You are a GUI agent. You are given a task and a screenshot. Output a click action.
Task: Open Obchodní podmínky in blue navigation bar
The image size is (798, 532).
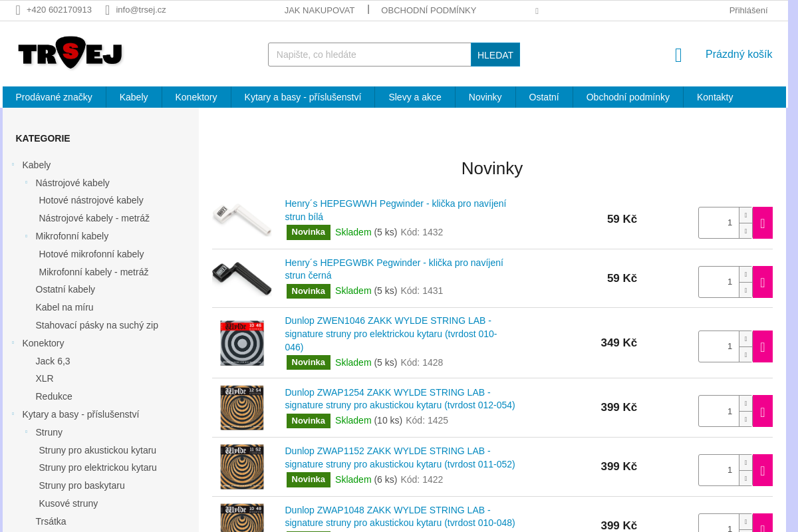[628, 97]
